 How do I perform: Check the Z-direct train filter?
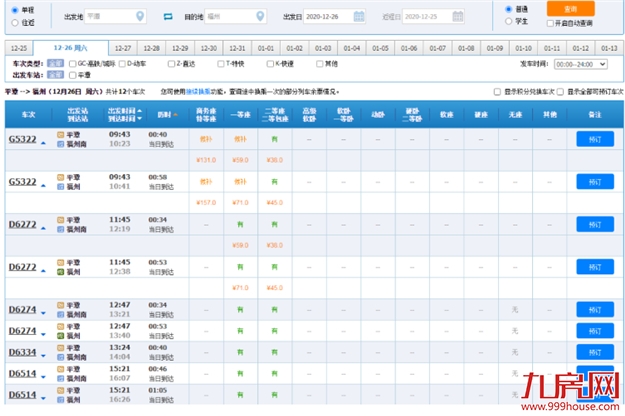point(171,64)
